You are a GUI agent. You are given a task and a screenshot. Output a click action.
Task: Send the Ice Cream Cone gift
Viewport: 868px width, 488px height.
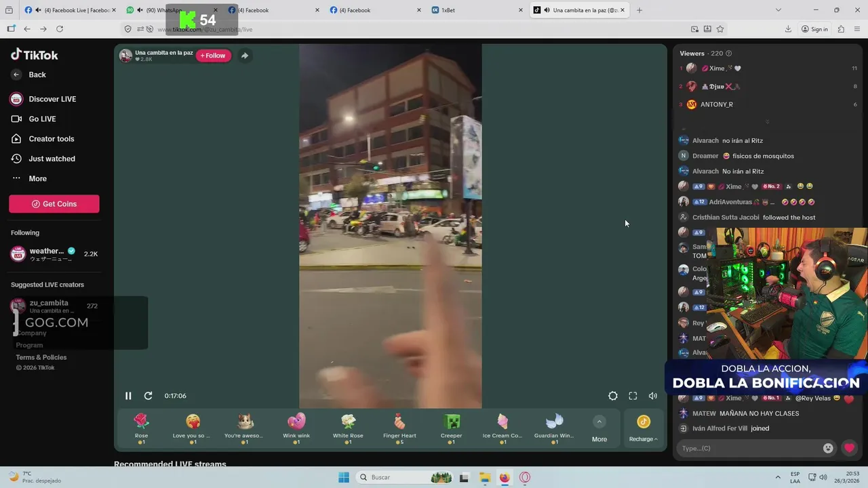[x=502, y=428]
